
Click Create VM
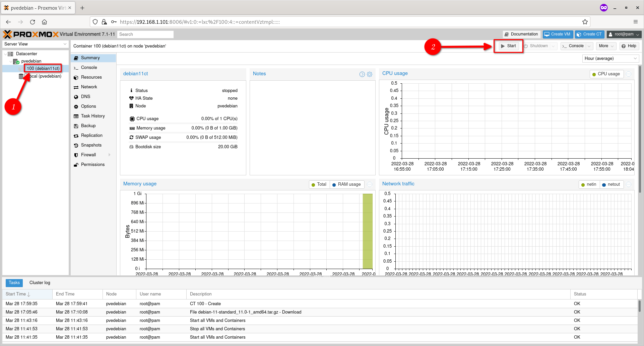(557, 34)
